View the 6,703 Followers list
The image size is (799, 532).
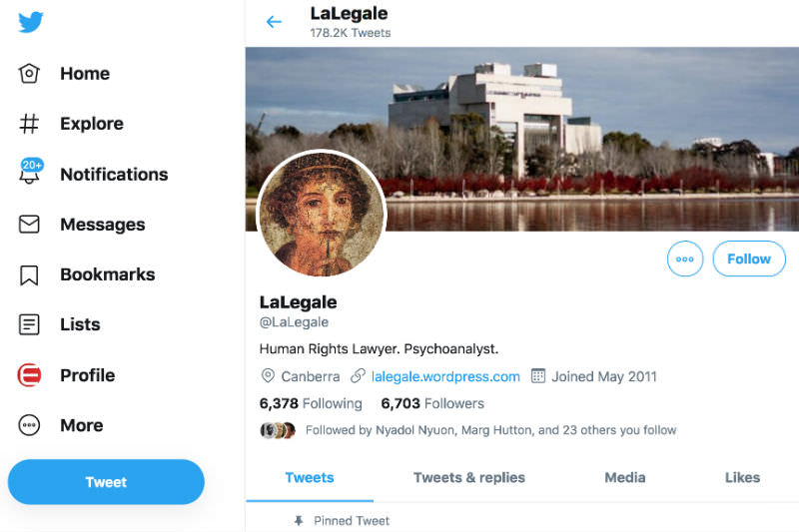432,403
